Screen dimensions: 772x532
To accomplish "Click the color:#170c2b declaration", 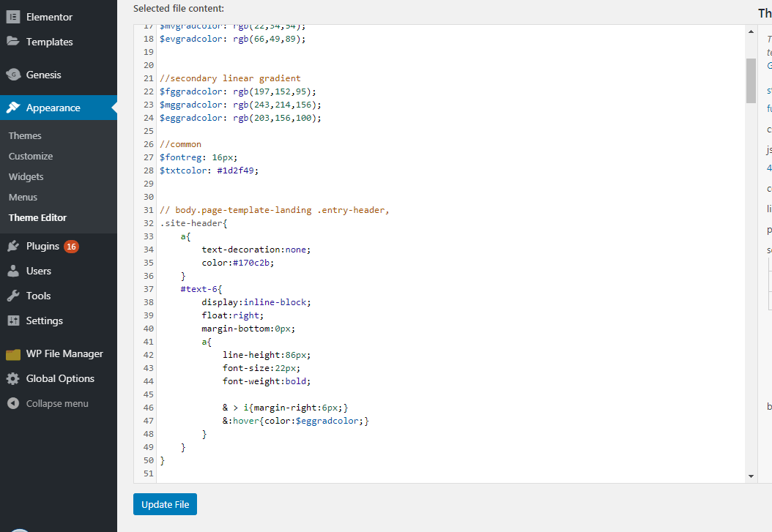I will point(238,263).
